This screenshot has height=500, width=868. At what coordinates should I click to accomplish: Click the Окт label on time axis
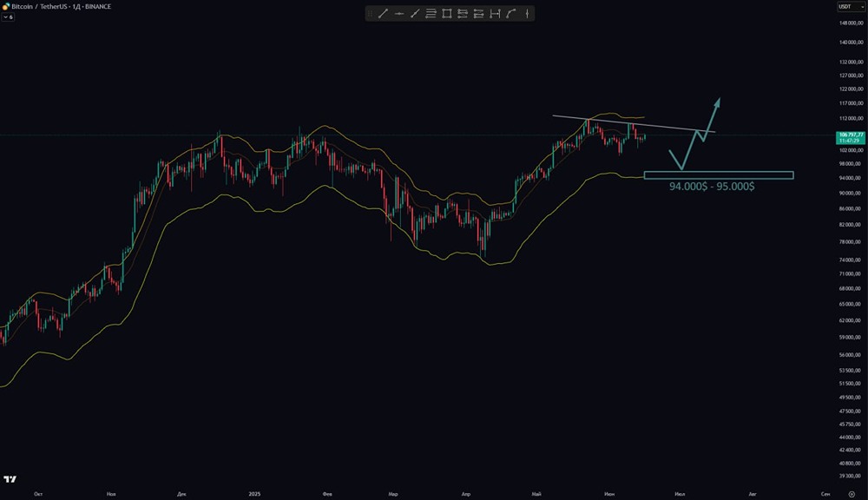click(x=38, y=494)
